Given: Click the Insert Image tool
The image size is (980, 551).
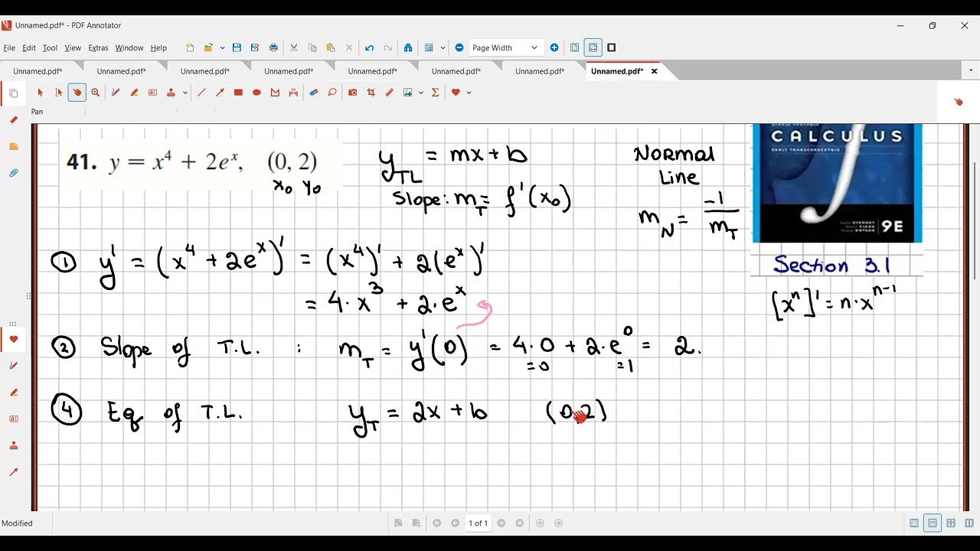Looking at the screenshot, I should pyautogui.click(x=408, y=93).
